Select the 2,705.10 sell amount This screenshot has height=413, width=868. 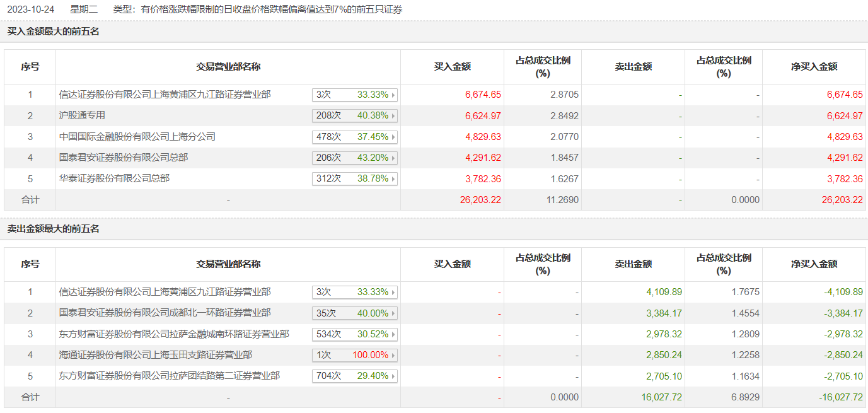click(x=664, y=376)
